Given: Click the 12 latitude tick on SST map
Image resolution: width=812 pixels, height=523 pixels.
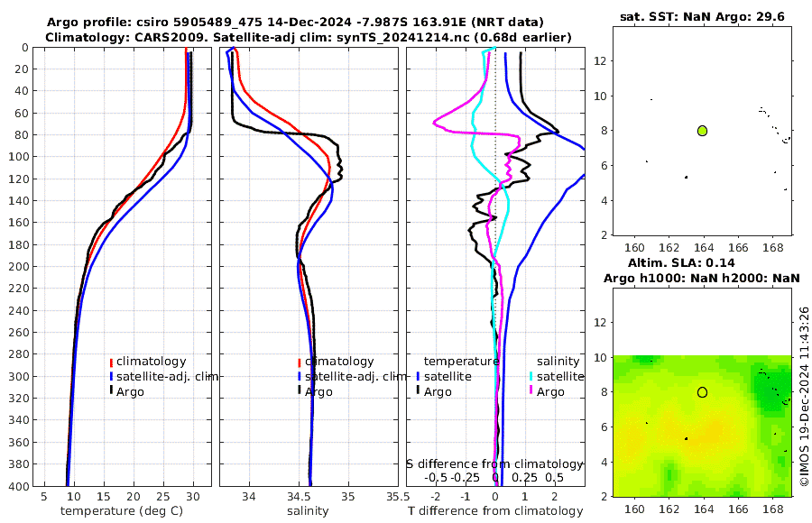Looking at the screenshot, I should click(x=600, y=61).
